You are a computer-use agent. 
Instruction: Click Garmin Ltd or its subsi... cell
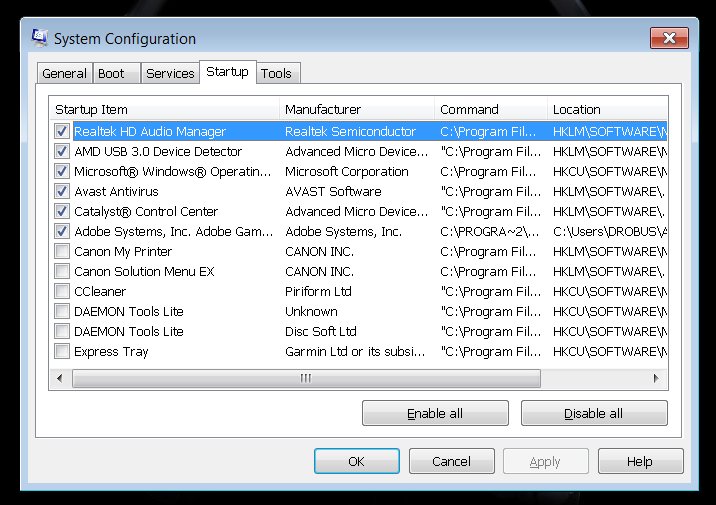(355, 351)
